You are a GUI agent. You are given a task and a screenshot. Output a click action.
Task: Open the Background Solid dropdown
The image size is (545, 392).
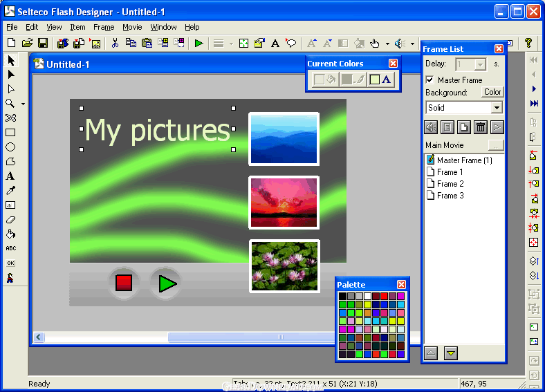click(497, 108)
